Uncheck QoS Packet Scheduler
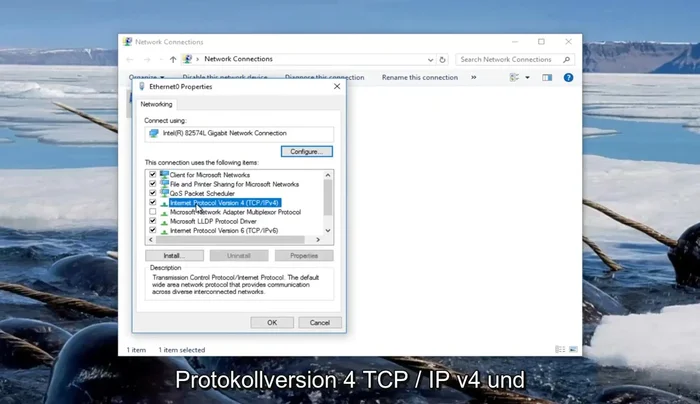 coord(153,193)
